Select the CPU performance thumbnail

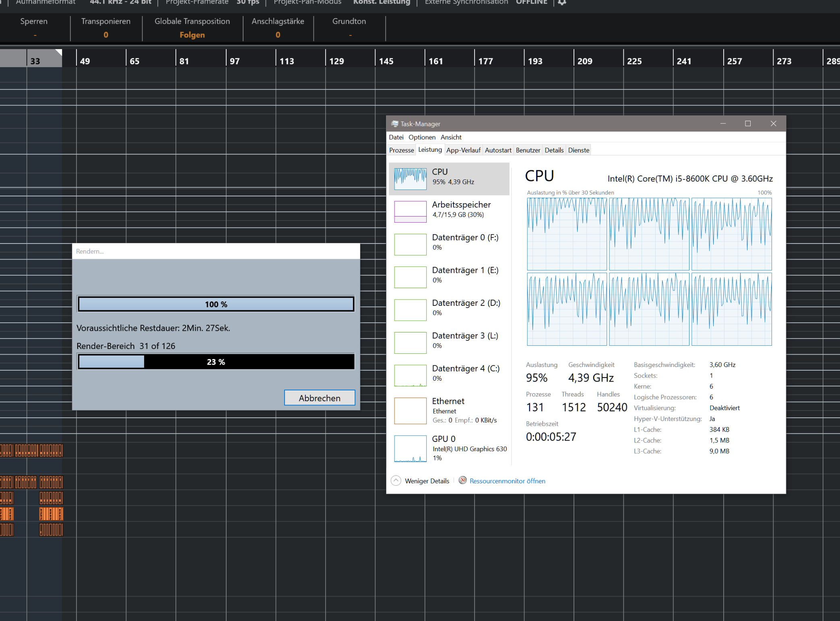(410, 179)
